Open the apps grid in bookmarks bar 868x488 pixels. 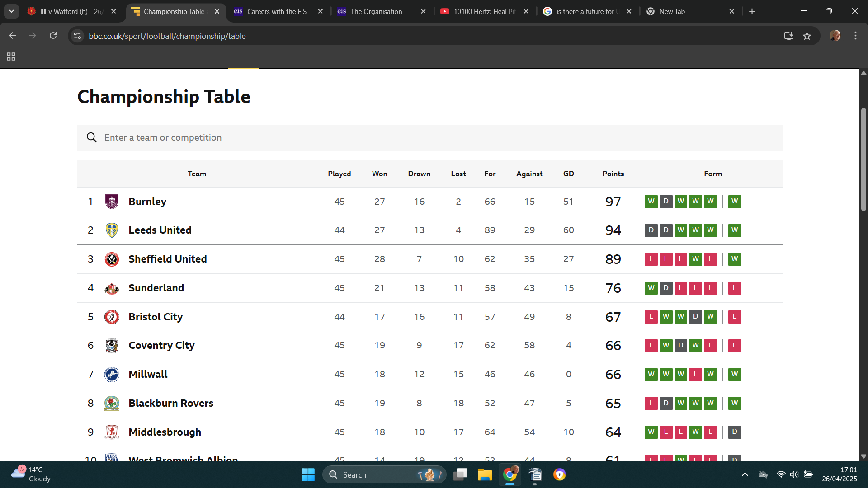pos(11,56)
